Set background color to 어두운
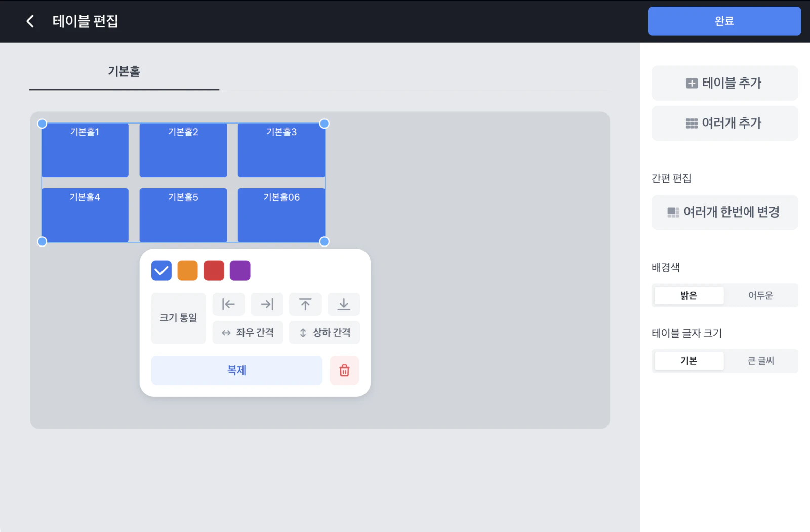The height and width of the screenshot is (532, 810). (760, 296)
